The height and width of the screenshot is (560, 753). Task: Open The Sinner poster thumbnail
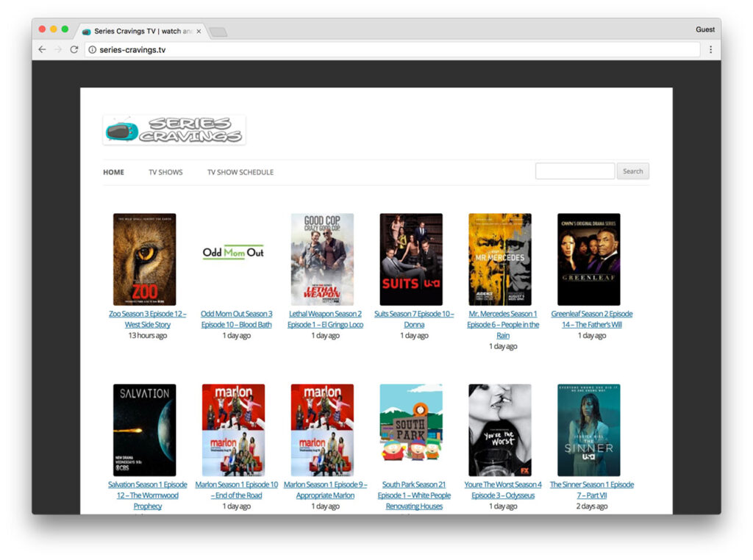tap(589, 430)
